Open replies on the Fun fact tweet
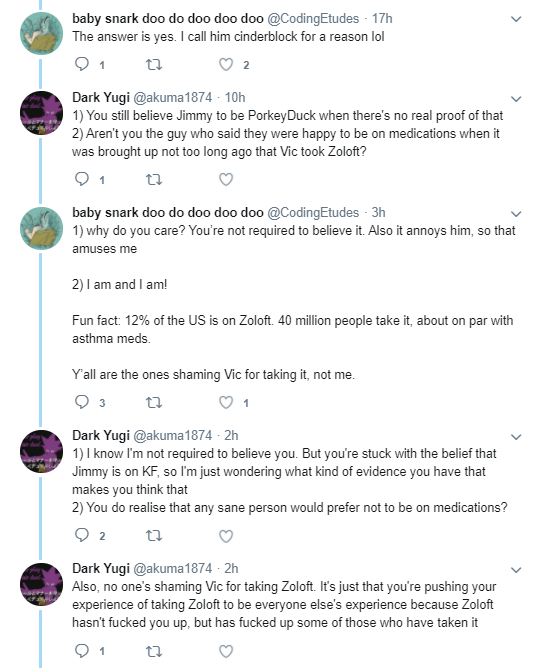Viewport: 551px width, 668px height. (x=82, y=402)
